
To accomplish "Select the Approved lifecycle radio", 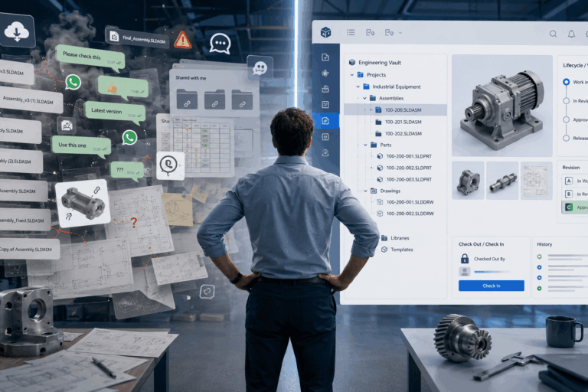I will pyautogui.click(x=567, y=119).
